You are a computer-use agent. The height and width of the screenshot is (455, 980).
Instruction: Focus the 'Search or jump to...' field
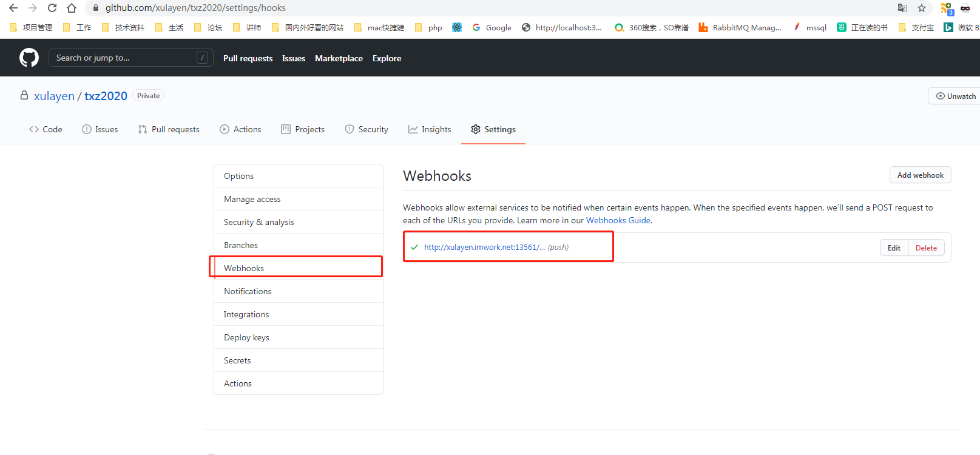130,58
